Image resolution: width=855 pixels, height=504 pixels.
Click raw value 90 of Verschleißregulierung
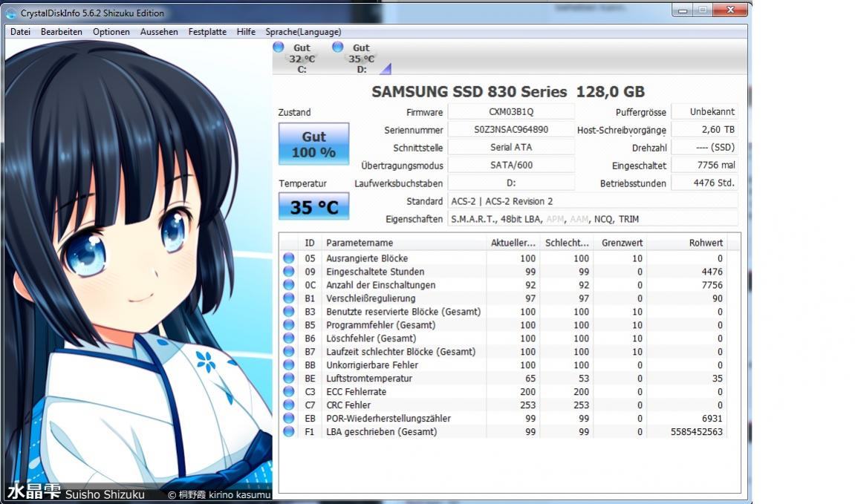[717, 298]
